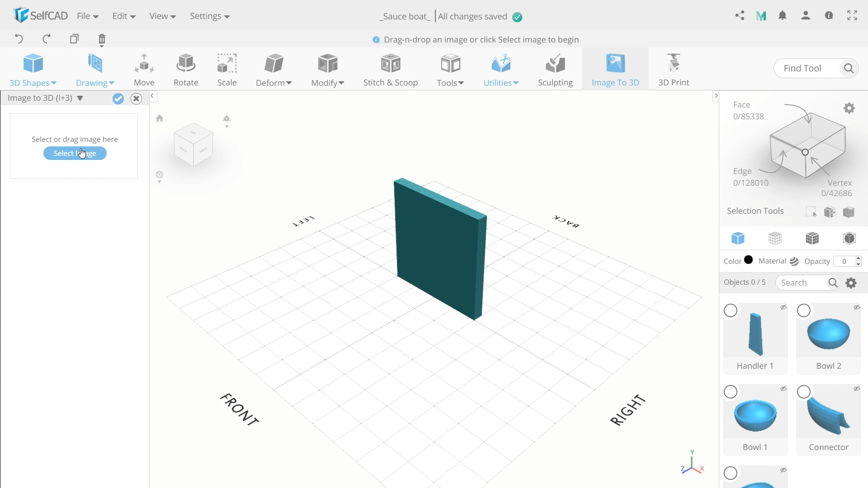This screenshot has height=488, width=868.
Task: Close the Image to 3D panel
Action: (136, 99)
